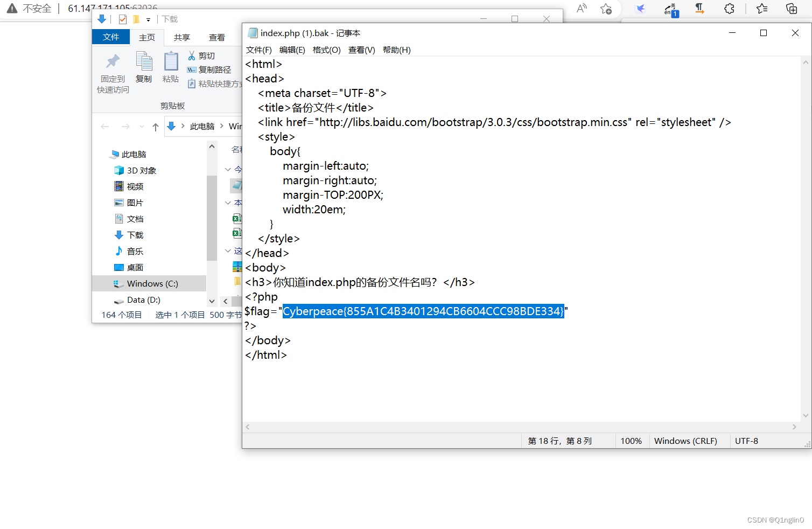Open the Explorer 文件 tab
This screenshot has width=812, height=529.
click(x=111, y=37)
